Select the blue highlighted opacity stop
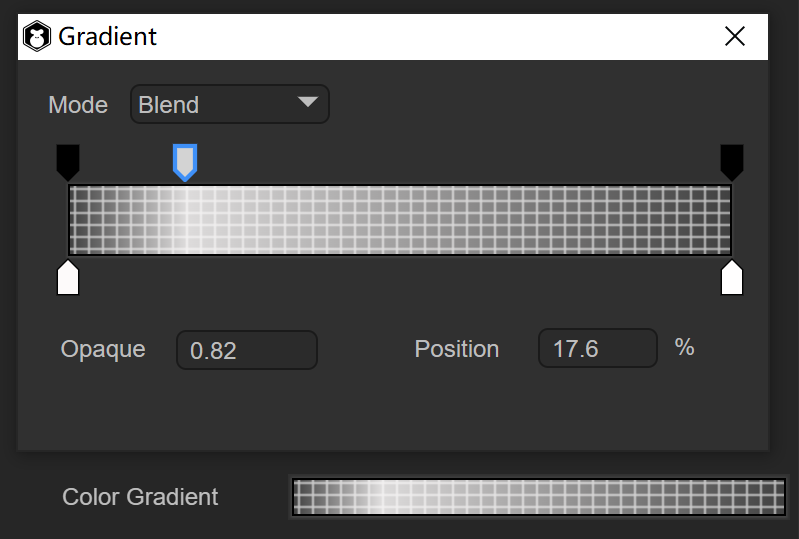 [x=185, y=160]
